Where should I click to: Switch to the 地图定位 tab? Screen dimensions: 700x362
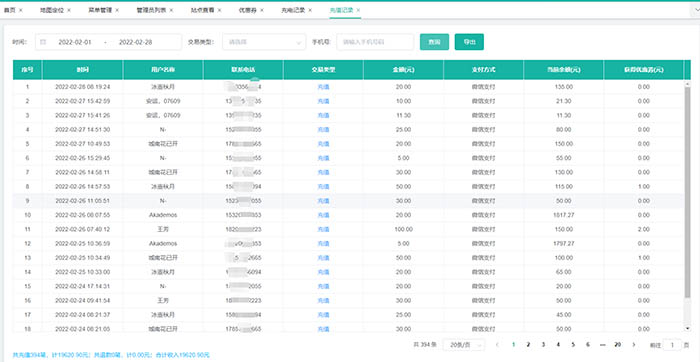click(52, 10)
